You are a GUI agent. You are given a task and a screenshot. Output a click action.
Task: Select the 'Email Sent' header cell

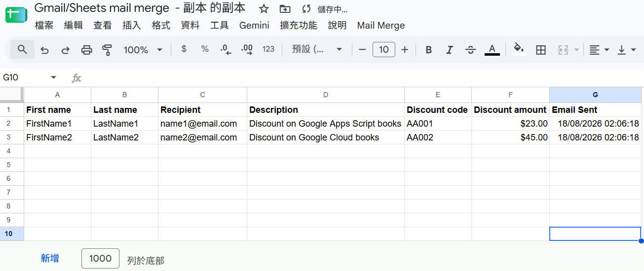coord(595,110)
